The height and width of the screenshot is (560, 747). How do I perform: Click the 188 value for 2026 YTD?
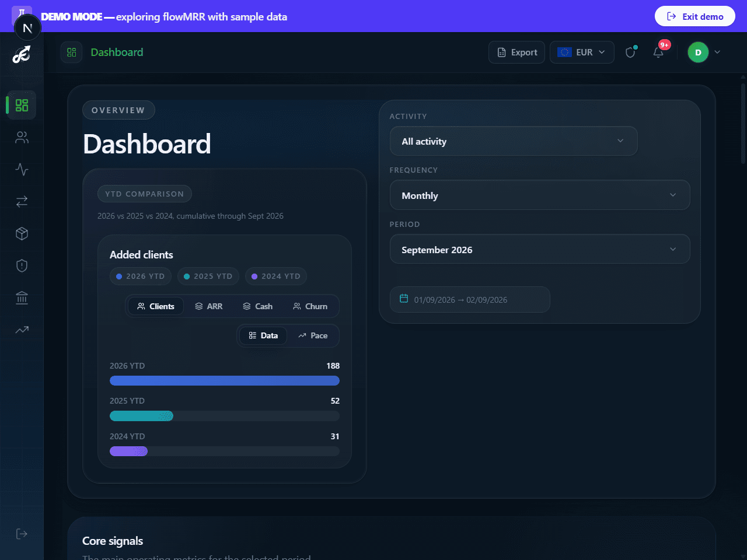click(333, 366)
